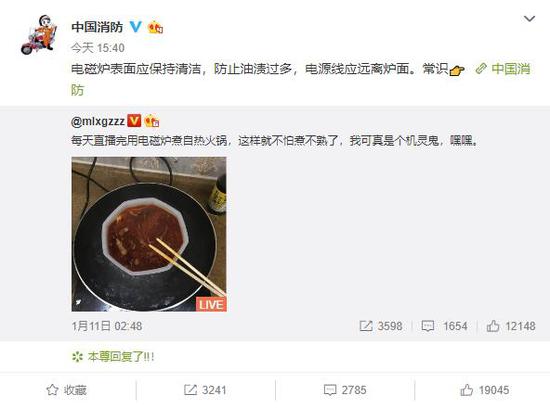Open the 中国消防 account name link
Screen dimensions: 550x408
click(97, 27)
